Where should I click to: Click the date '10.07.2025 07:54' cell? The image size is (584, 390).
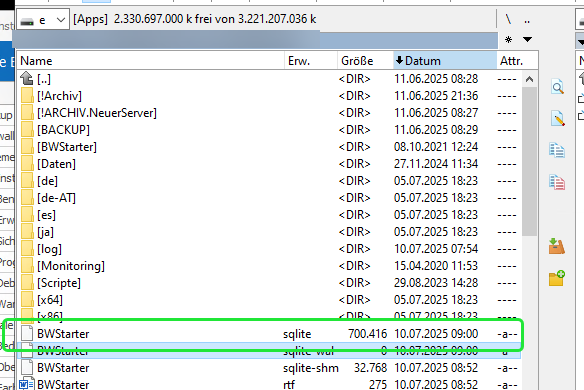coord(436,249)
